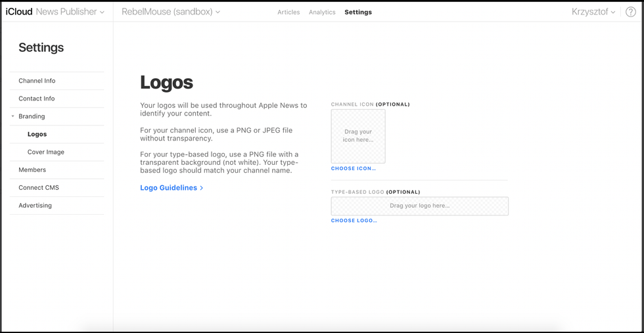Image resolution: width=644 pixels, height=333 pixels.
Task: Open the Advertising section
Action: pos(35,205)
